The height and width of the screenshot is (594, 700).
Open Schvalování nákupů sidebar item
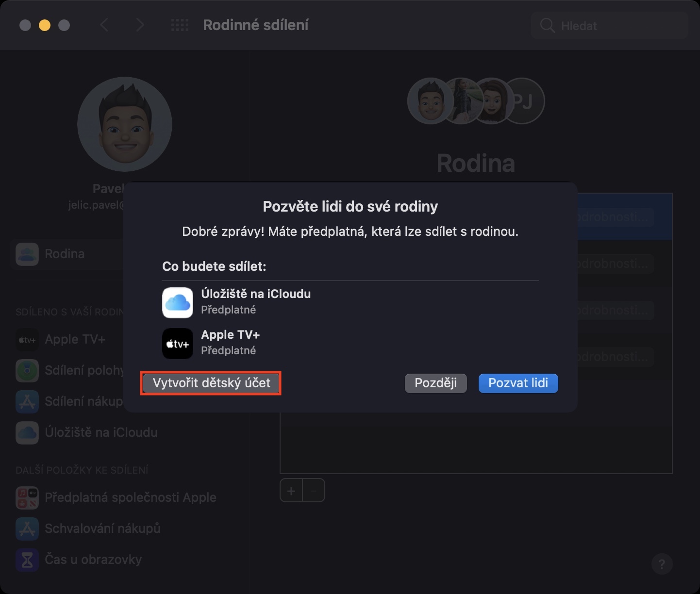88,528
